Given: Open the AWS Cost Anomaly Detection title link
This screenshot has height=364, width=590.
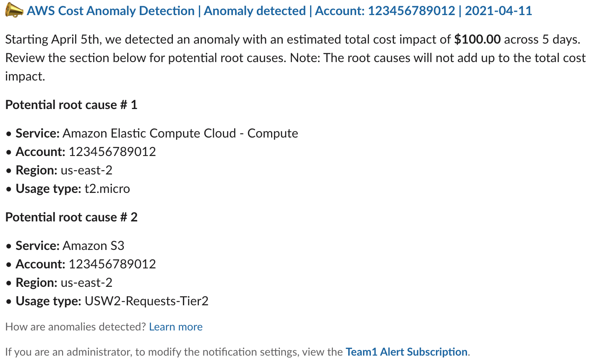Looking at the screenshot, I should [x=111, y=10].
